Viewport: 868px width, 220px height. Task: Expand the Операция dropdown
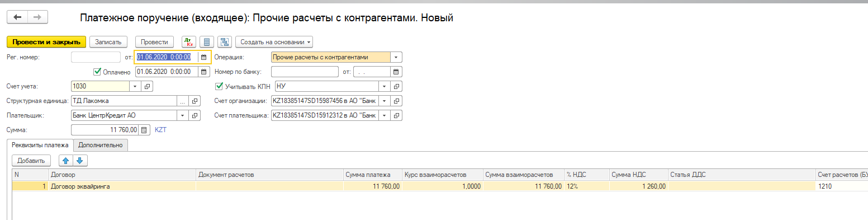pyautogui.click(x=396, y=57)
